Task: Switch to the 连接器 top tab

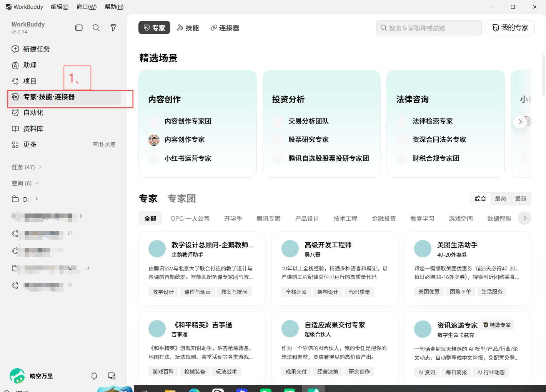Action: [225, 28]
